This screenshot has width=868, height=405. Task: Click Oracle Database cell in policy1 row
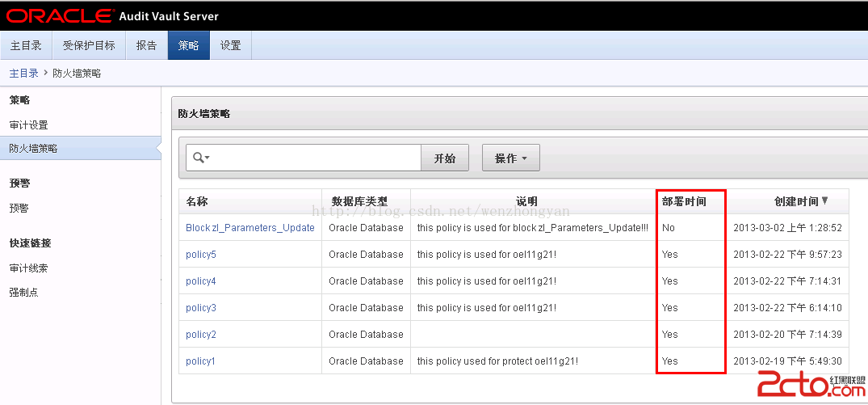point(366,361)
